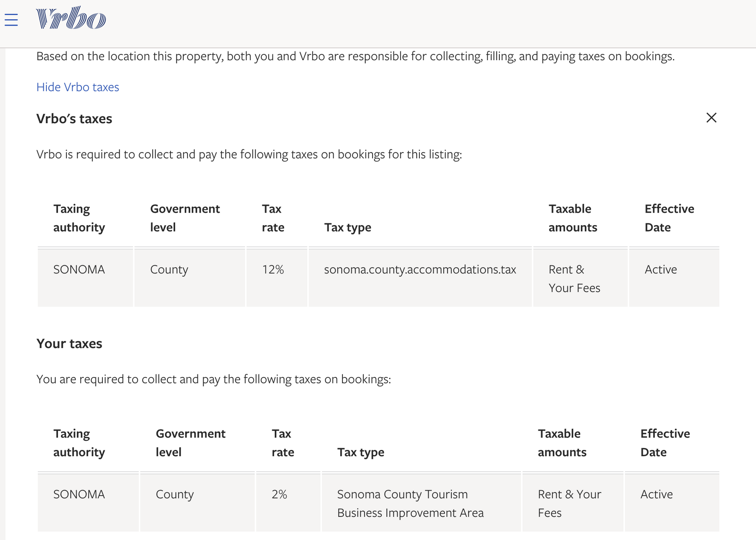Click Tax type header in Vrbo's taxes table
756x540 pixels.
pyautogui.click(x=348, y=227)
